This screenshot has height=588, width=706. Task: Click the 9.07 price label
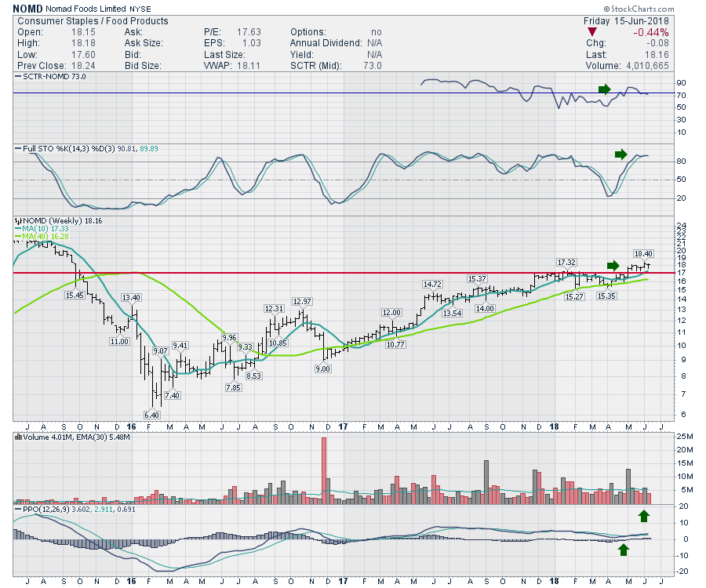coord(160,351)
